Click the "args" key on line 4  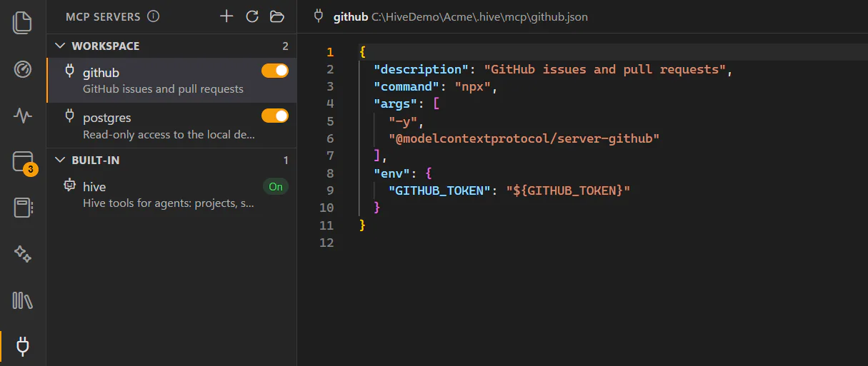396,103
